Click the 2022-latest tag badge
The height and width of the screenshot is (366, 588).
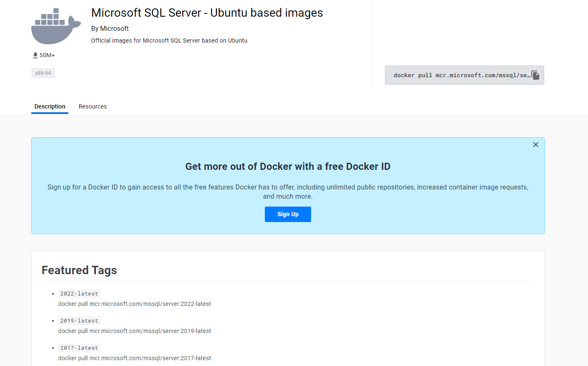pyautogui.click(x=79, y=293)
